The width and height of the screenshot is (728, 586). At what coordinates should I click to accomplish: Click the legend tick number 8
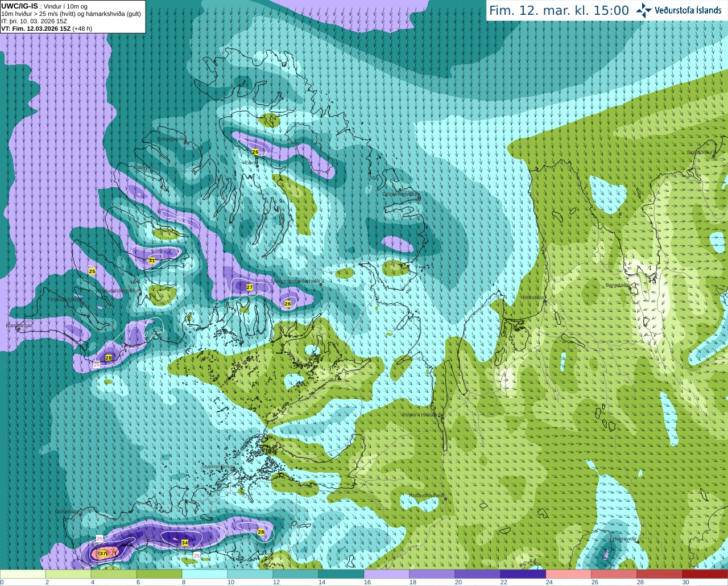tap(184, 582)
